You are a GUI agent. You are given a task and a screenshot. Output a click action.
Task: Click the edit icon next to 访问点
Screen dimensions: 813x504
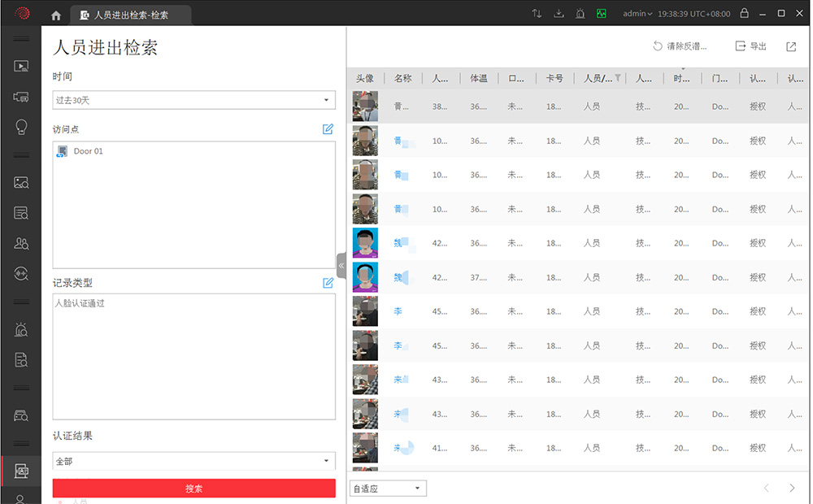[x=328, y=128]
